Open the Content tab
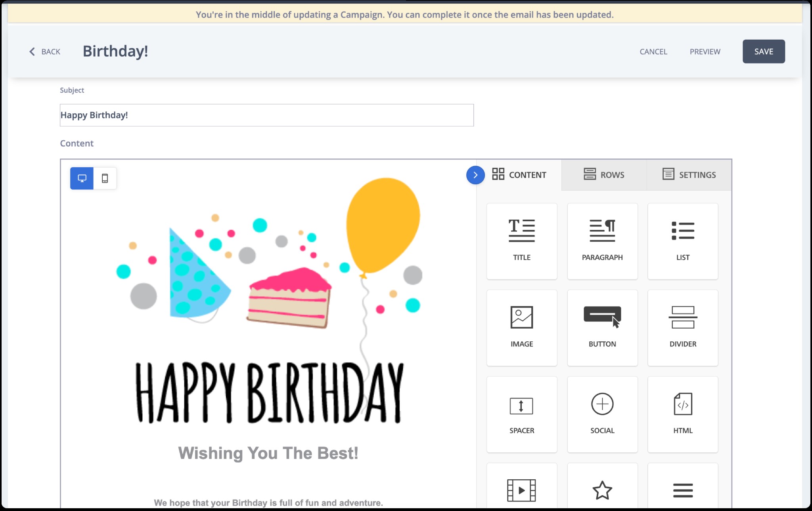Viewport: 812px width, 511px height. [x=519, y=175]
